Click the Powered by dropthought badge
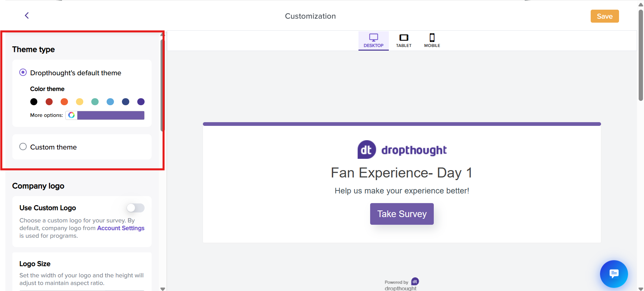 [401, 284]
